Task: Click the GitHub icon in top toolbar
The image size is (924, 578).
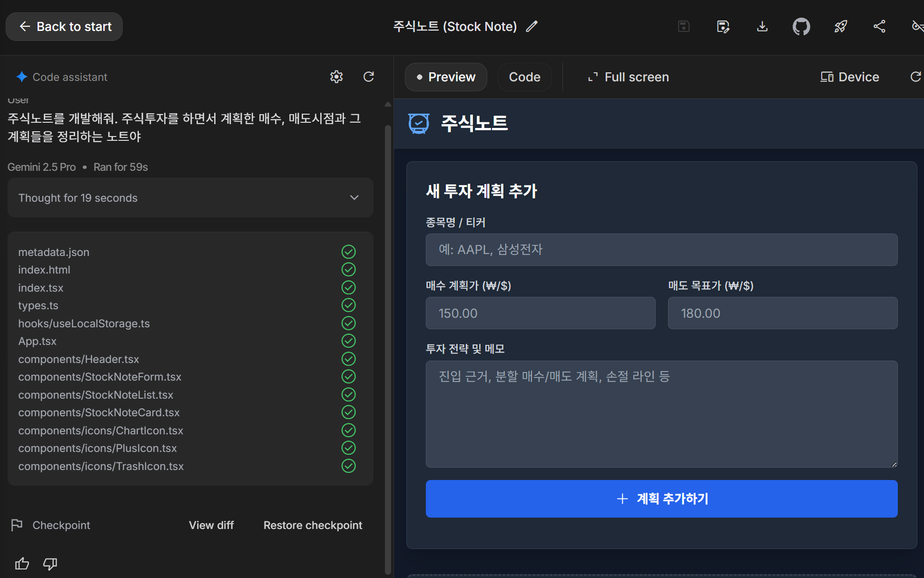Action: (x=801, y=27)
